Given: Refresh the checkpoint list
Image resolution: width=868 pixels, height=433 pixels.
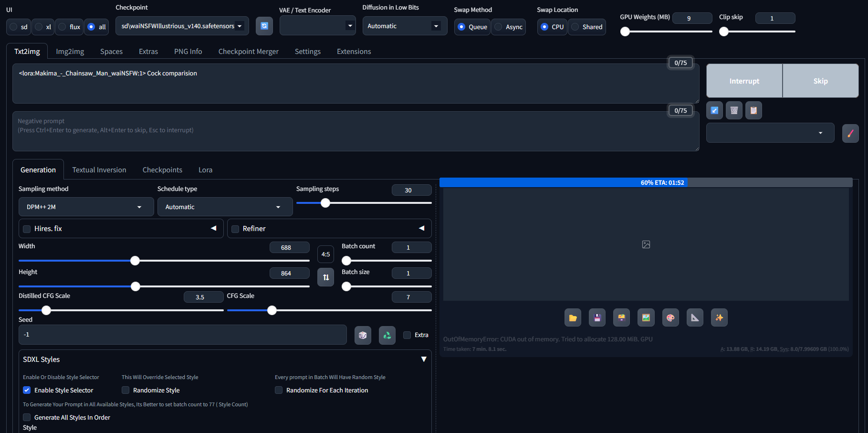Looking at the screenshot, I should click(x=264, y=26).
